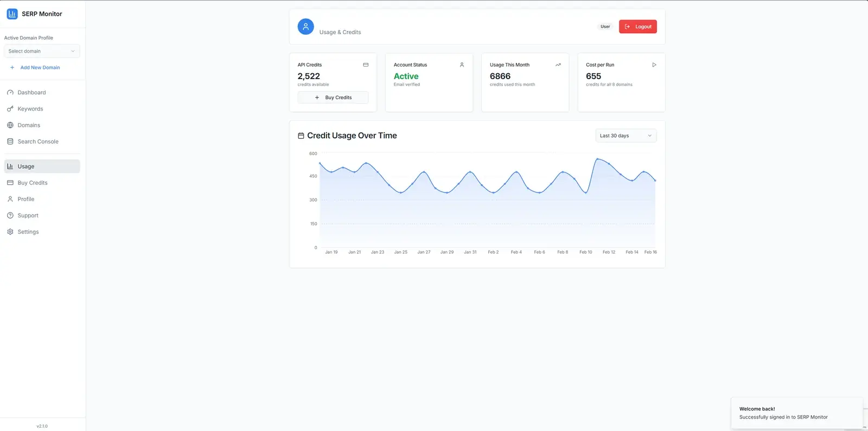Click the 655 cost per run value
Image resolution: width=868 pixels, height=431 pixels.
593,76
